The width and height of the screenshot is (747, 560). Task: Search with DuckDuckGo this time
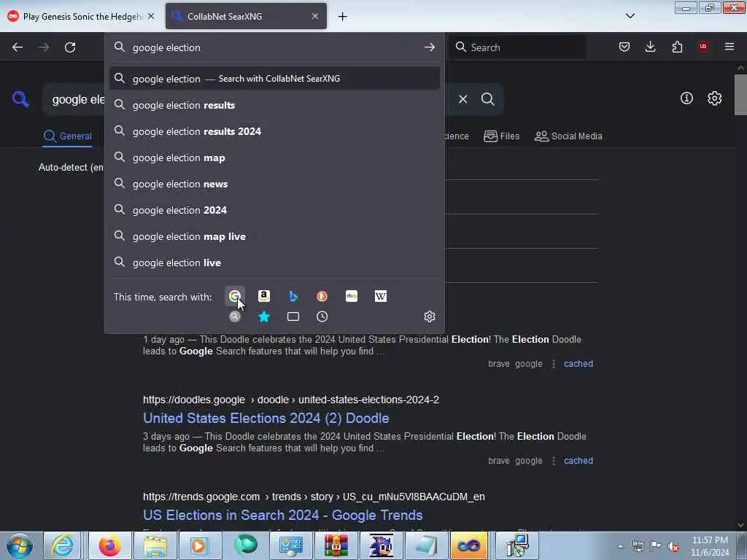coord(322,296)
